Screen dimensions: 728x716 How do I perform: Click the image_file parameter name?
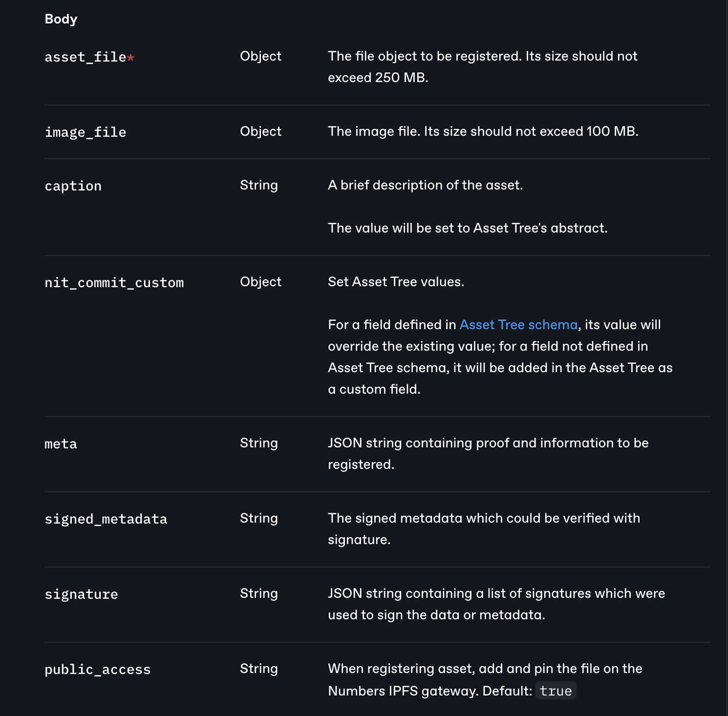click(x=86, y=132)
